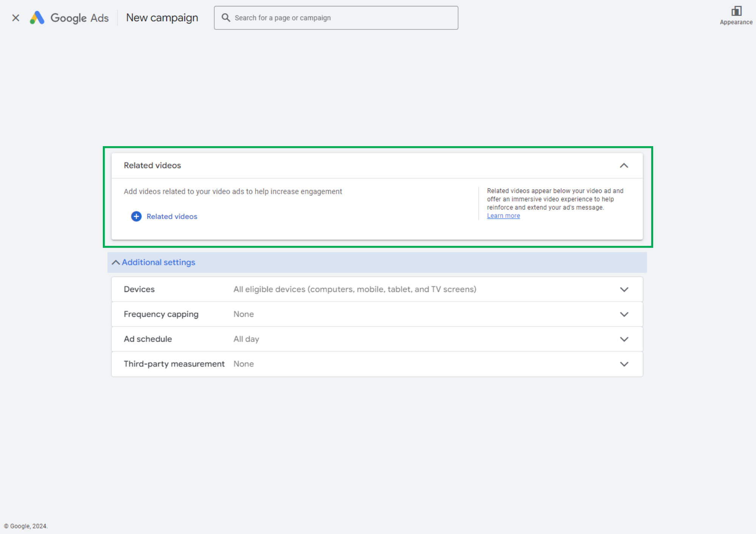Collapse Additional settings caret icon
Viewport: 756px width, 534px height.
(116, 262)
